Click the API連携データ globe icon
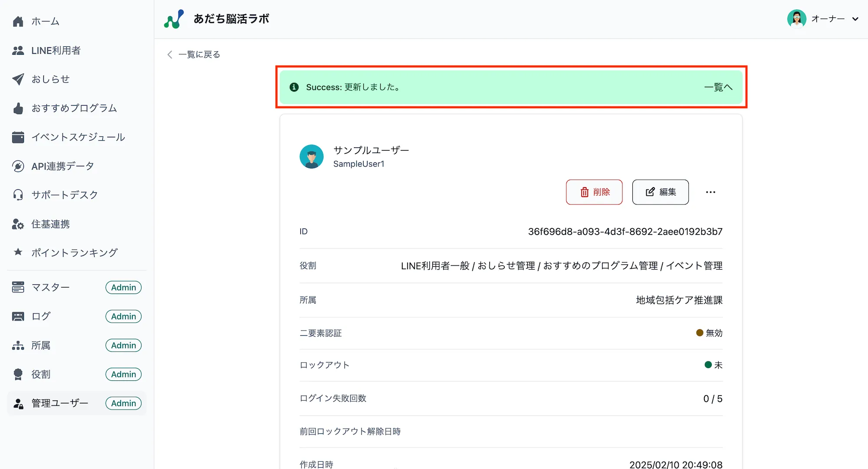 18,166
